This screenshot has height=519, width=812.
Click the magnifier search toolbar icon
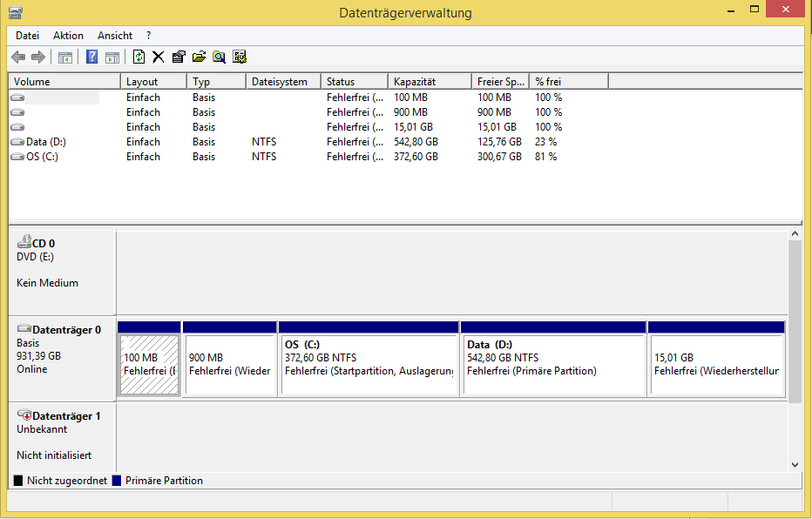[x=219, y=57]
